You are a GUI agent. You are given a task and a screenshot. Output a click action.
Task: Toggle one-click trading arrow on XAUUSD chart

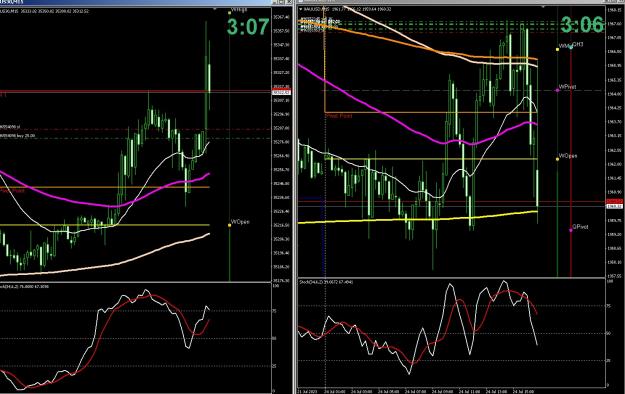pyautogui.click(x=301, y=9)
